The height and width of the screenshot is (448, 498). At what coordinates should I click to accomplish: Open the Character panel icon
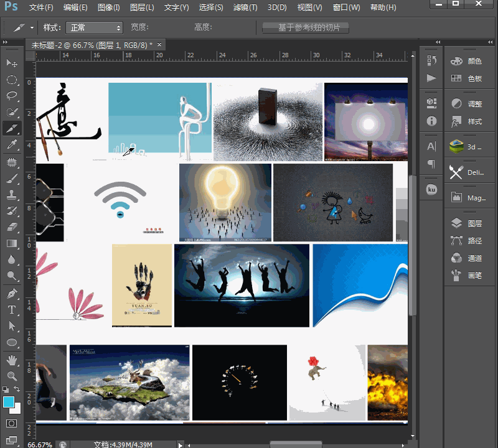pos(431,146)
